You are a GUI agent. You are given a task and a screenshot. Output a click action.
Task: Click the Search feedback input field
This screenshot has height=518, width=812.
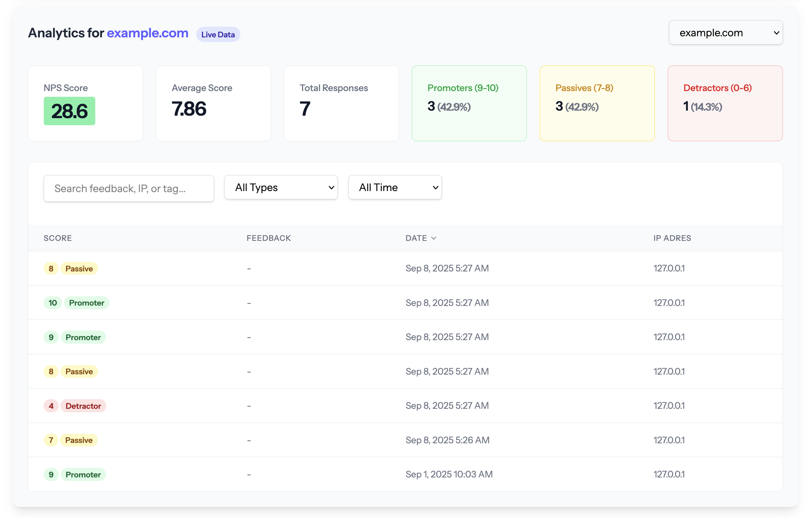(x=129, y=189)
